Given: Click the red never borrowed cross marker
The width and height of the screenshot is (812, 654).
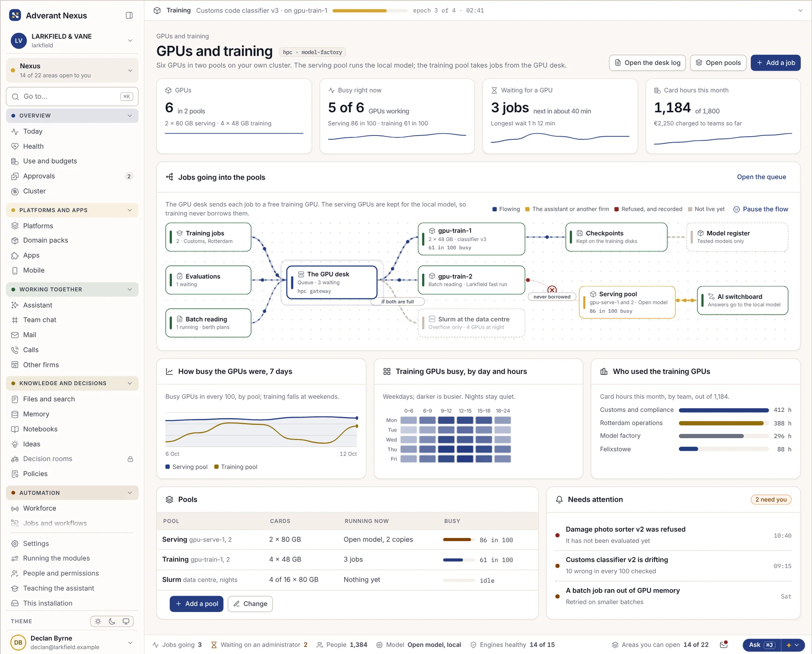Looking at the screenshot, I should click(552, 289).
